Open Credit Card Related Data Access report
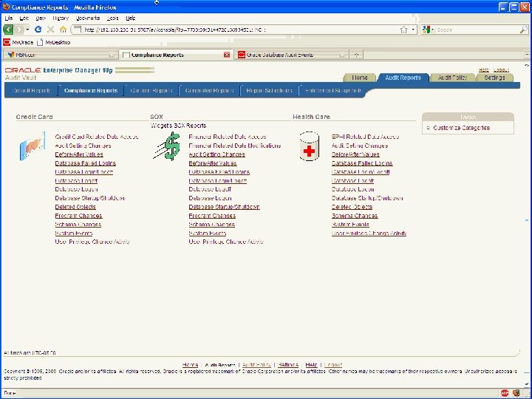 tap(97, 137)
